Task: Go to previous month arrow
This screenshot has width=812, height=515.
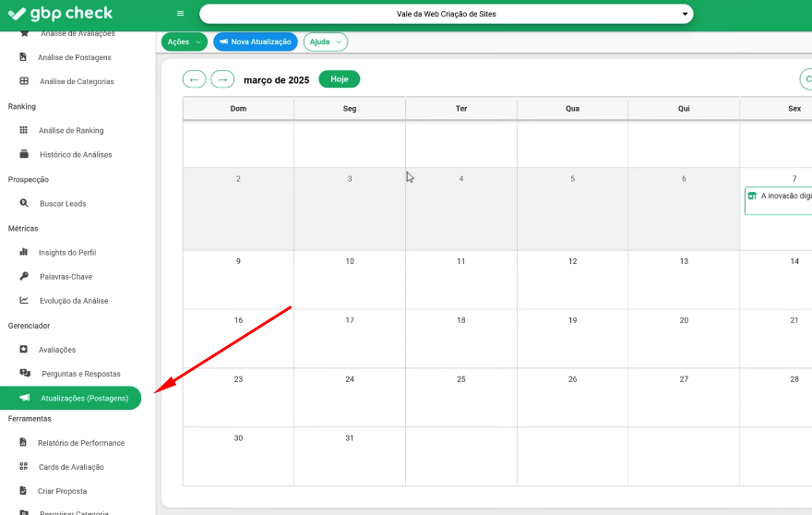Action: click(x=194, y=79)
